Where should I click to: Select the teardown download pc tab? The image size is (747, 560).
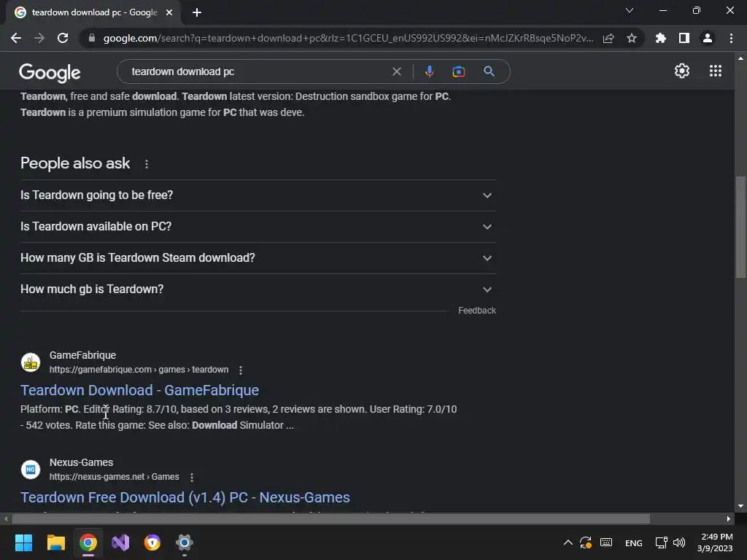click(x=94, y=12)
